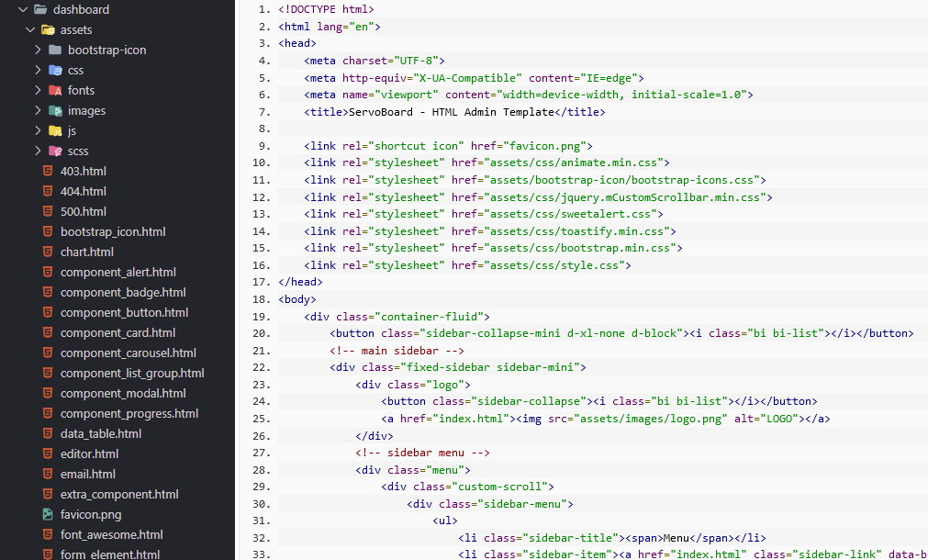928x560 pixels.
Task: Click the bootstrap-icon folder icon
Action: tap(55, 50)
